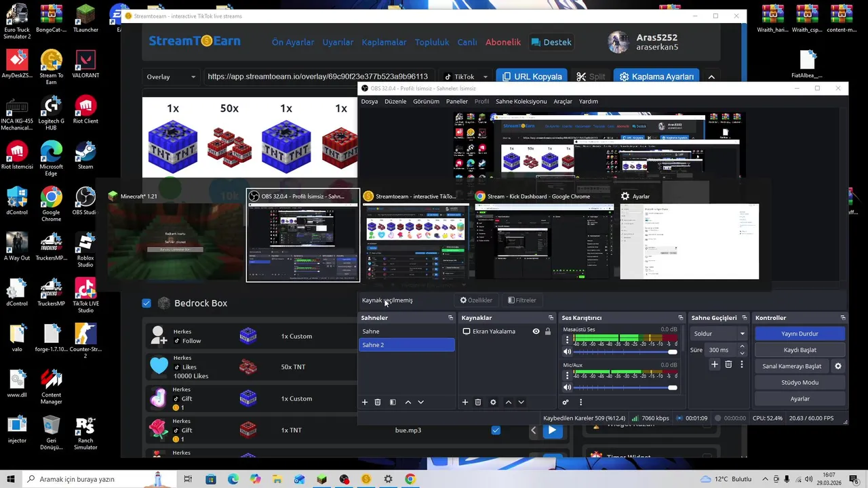This screenshot has height=488, width=868.
Task: Move source up in Kaynaklar panel
Action: [508, 402]
